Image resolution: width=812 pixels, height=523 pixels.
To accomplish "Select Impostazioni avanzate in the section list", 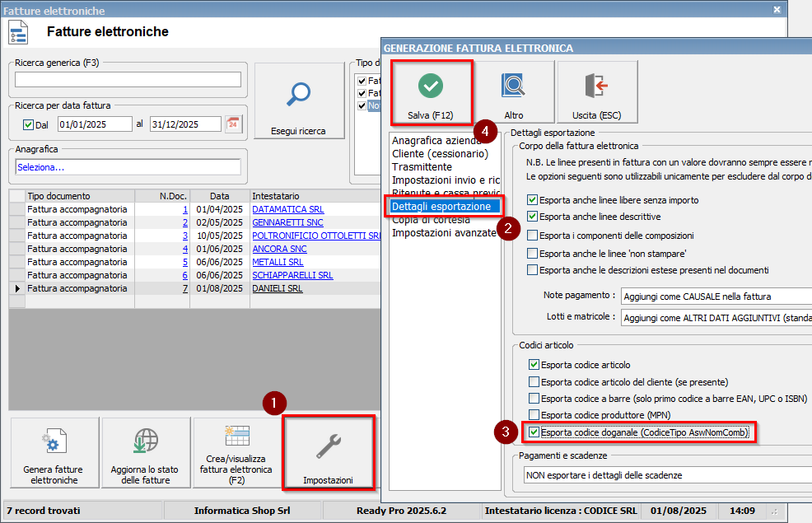I will click(x=444, y=233).
